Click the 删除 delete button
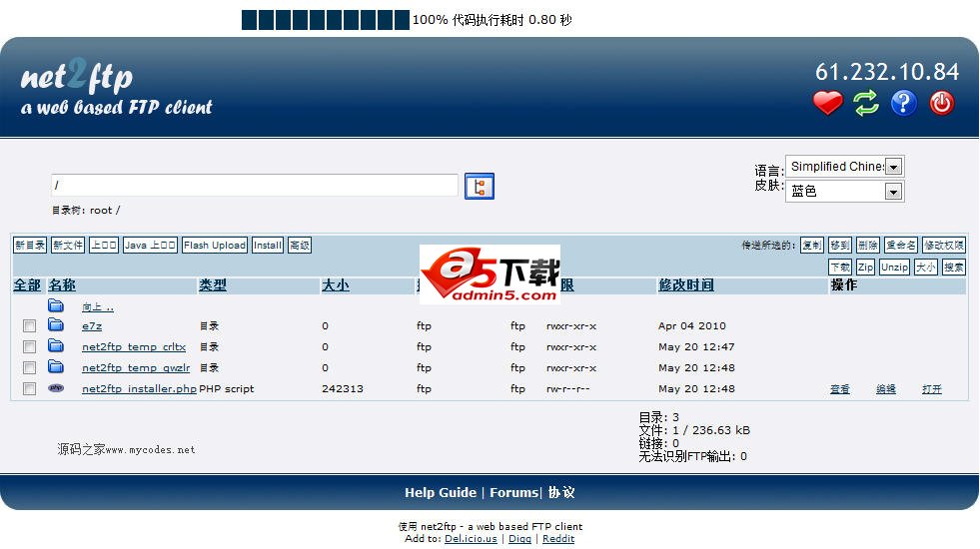 867,246
